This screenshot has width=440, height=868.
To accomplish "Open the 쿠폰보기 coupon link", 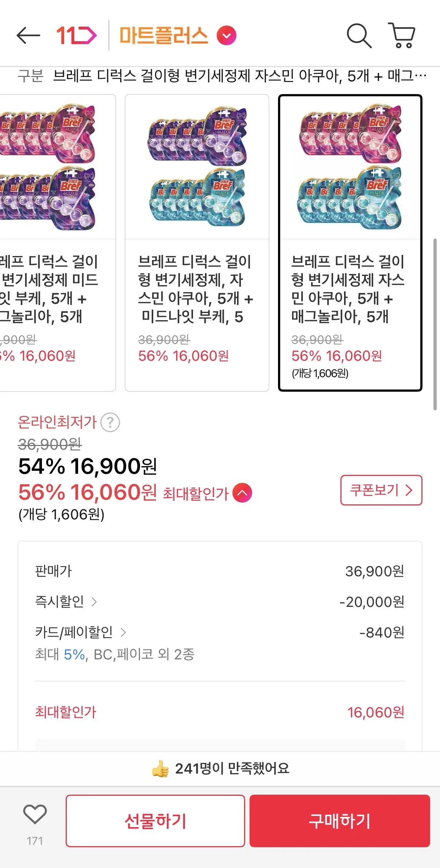I will pos(381,491).
